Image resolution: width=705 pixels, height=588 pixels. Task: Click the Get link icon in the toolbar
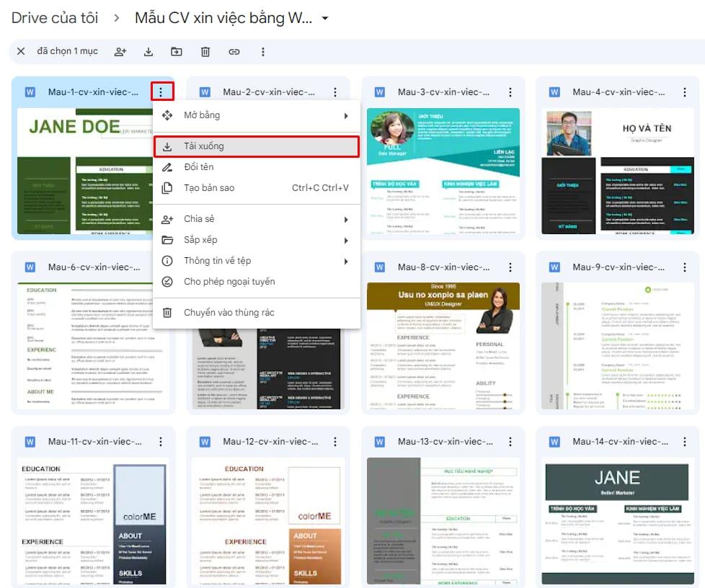234,51
